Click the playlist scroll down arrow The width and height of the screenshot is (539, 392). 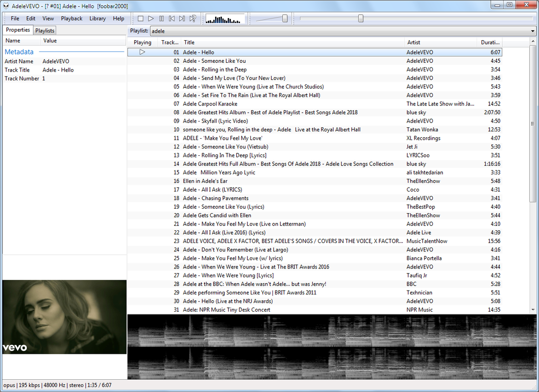[x=533, y=310]
